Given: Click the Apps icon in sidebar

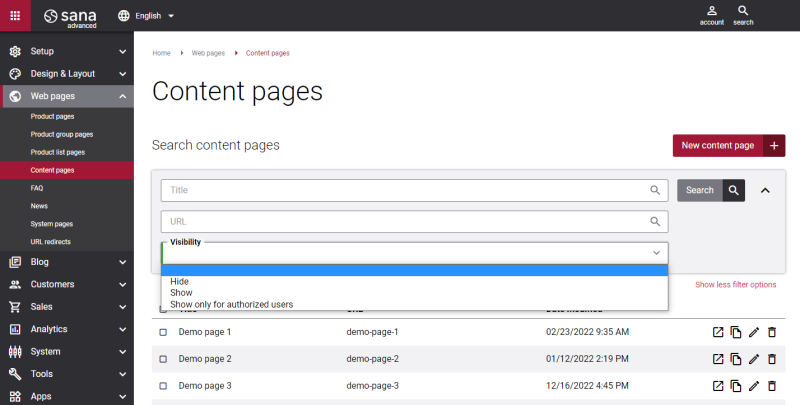Looking at the screenshot, I should [x=15, y=396].
